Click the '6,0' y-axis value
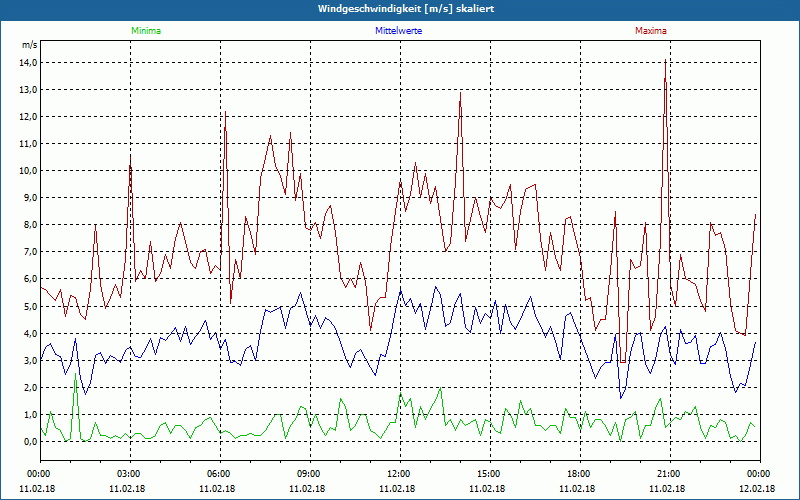Screen dimensions: 800x500 (30, 279)
